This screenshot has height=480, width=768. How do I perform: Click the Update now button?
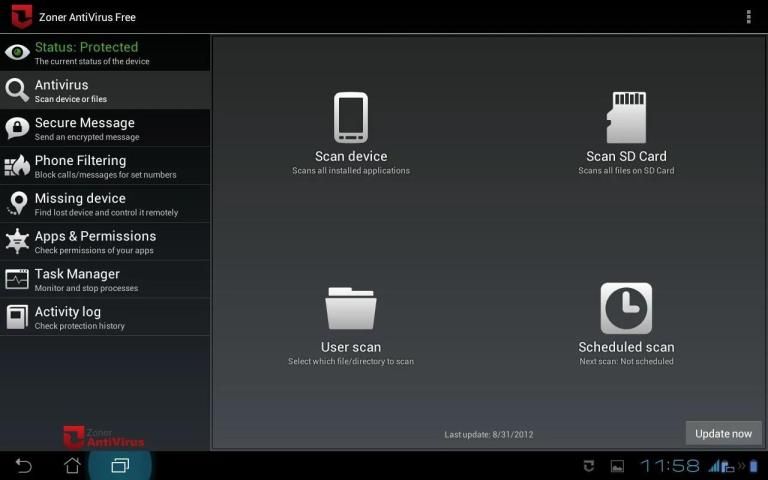(723, 433)
